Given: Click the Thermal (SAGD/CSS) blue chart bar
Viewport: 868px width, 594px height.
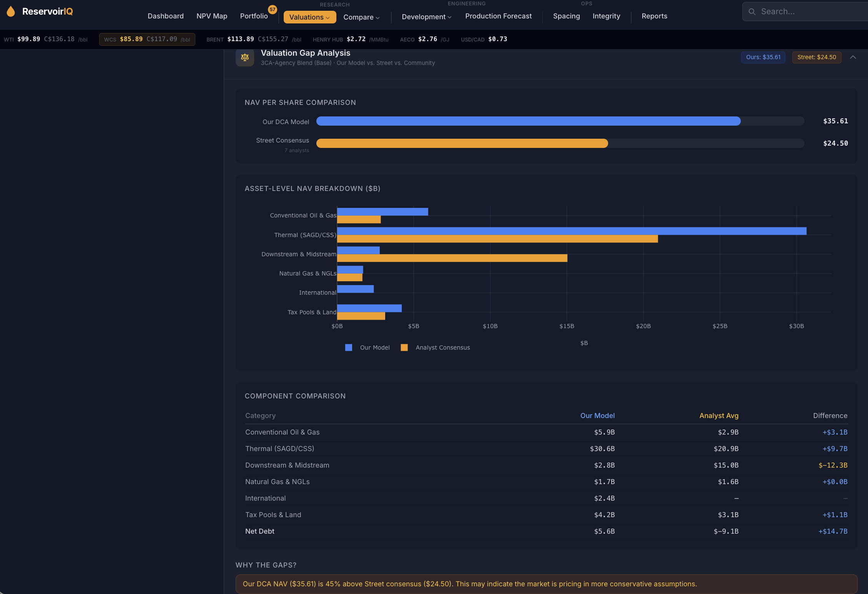Looking at the screenshot, I should click(572, 231).
